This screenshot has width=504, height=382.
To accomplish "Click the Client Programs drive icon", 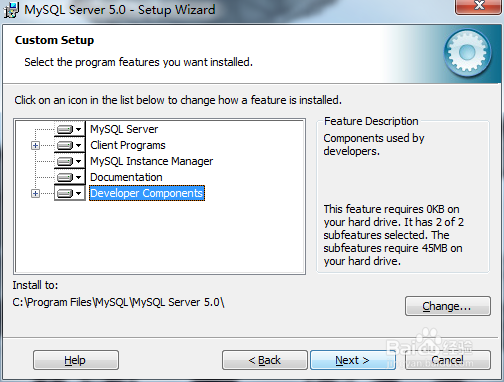I will (x=65, y=145).
